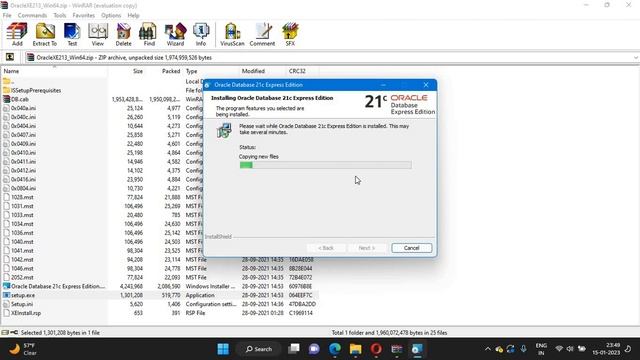Click the Oracle installer taskbar icon
640x360 pixels.
pyautogui.click(x=417, y=349)
